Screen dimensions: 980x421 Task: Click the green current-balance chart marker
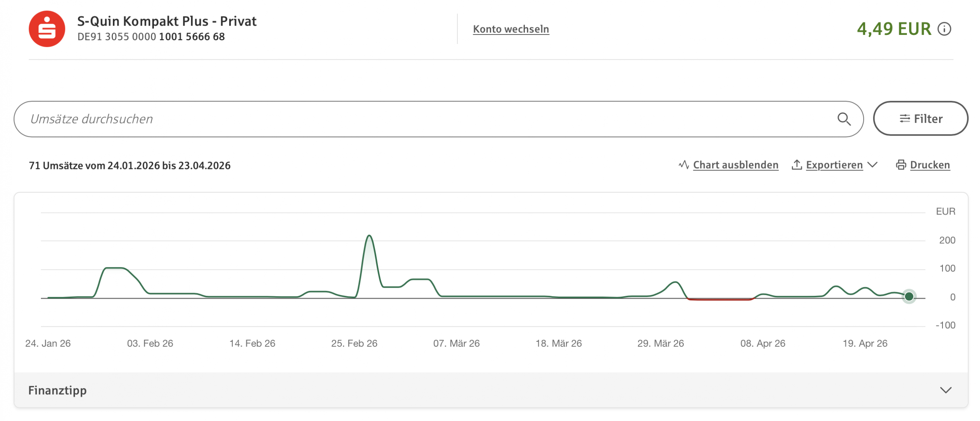(x=908, y=296)
